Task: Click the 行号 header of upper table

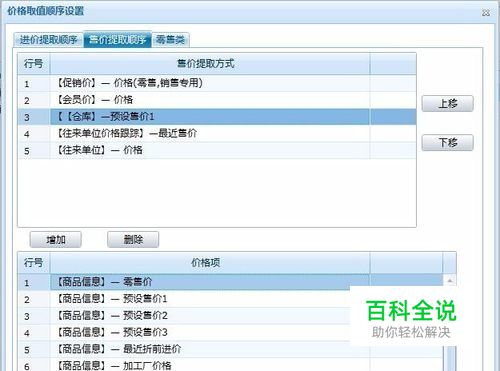Action: tap(34, 63)
